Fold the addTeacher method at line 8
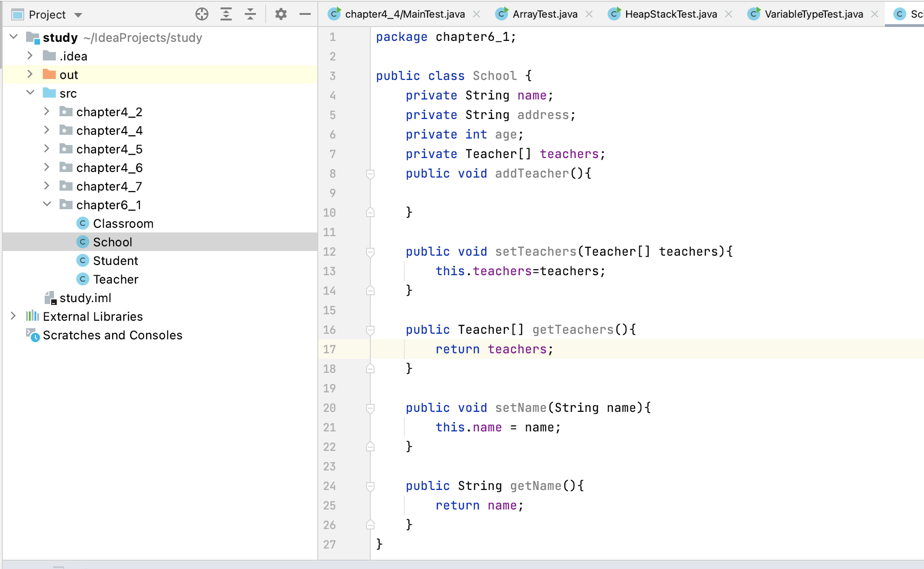The width and height of the screenshot is (924, 569). [x=370, y=174]
